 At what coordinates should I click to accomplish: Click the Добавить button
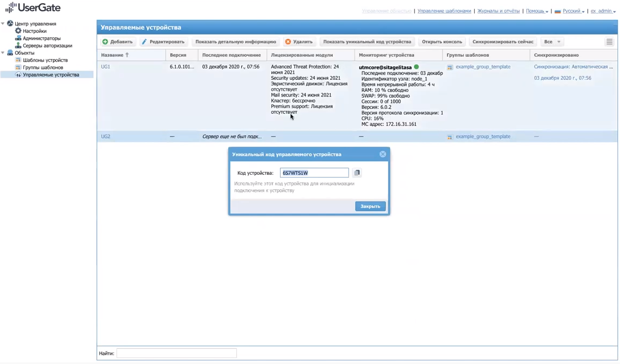point(118,42)
